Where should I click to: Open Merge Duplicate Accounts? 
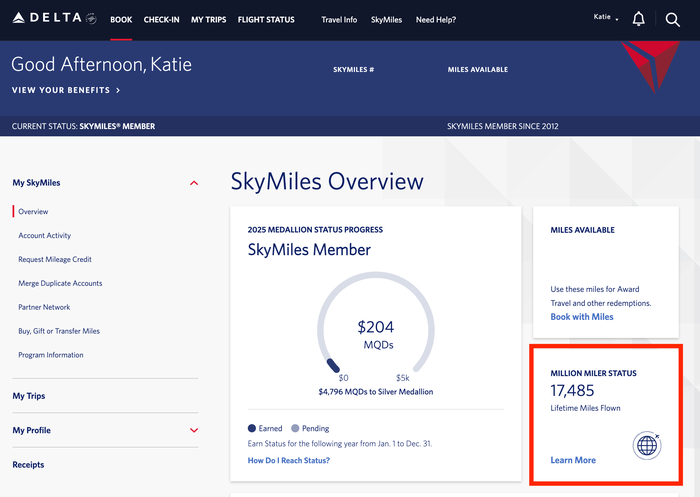60,283
